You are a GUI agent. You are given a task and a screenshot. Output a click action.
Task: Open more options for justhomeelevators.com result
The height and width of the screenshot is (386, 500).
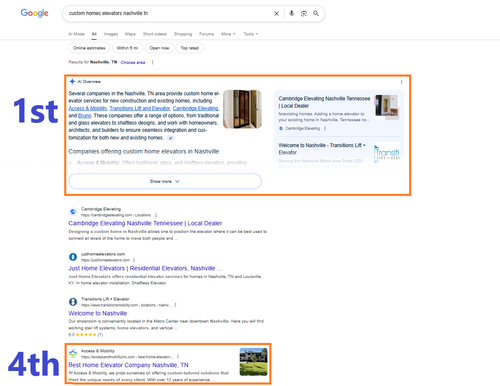coord(134,260)
